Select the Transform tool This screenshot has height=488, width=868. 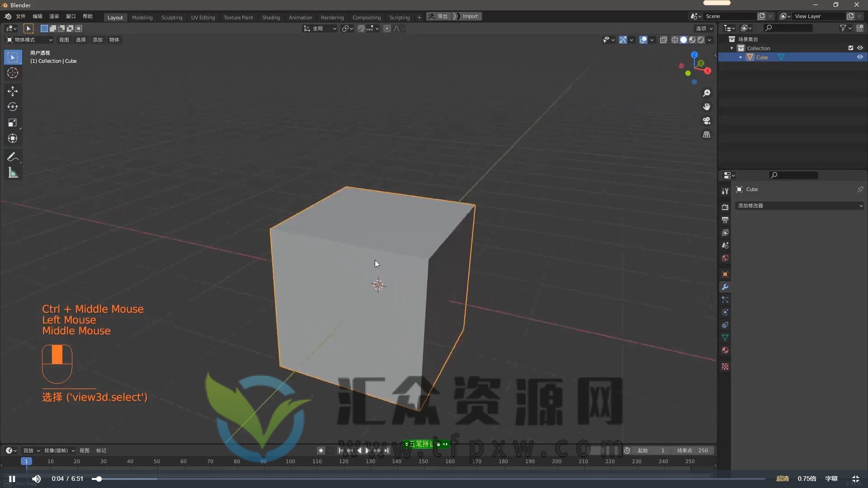point(13,139)
